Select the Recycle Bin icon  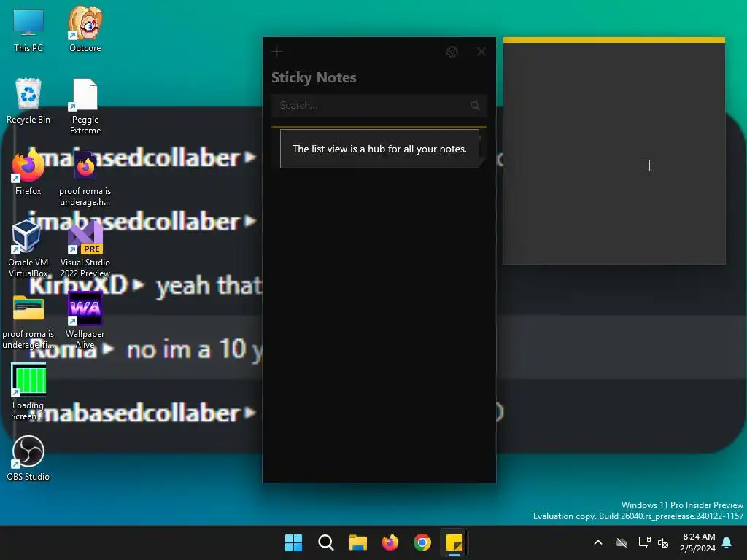[28, 101]
